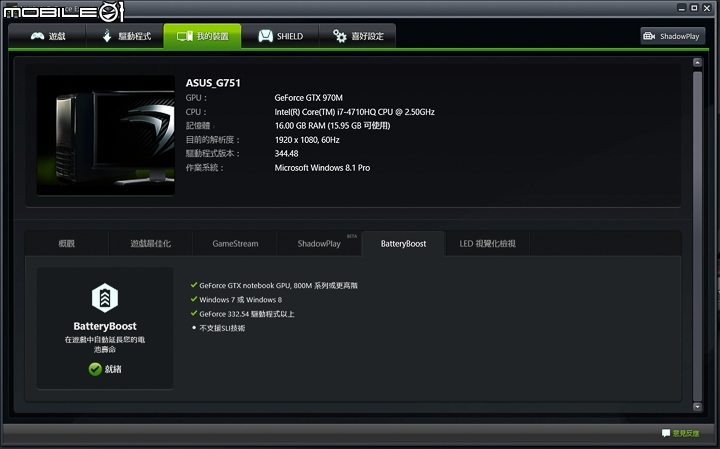Click the preferences gears icon
Screen dimensions: 720x449
340,36
